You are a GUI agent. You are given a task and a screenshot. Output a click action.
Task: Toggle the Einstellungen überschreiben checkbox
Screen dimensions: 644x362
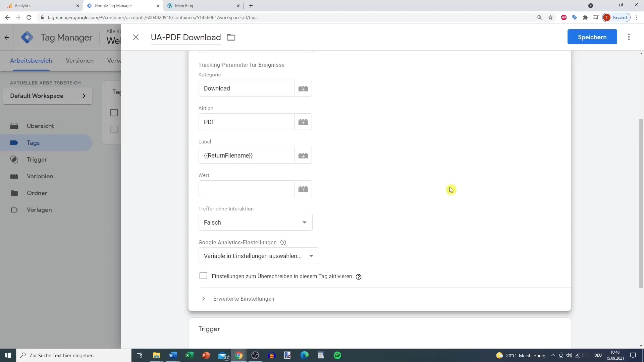[x=203, y=276]
